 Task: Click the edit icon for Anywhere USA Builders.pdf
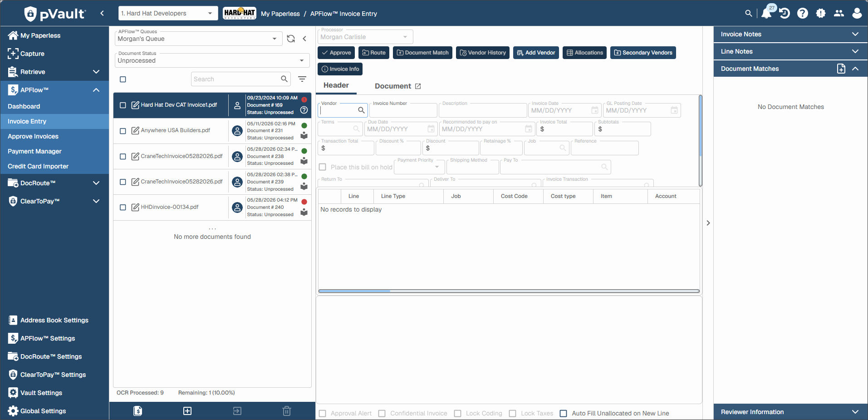[135, 131]
